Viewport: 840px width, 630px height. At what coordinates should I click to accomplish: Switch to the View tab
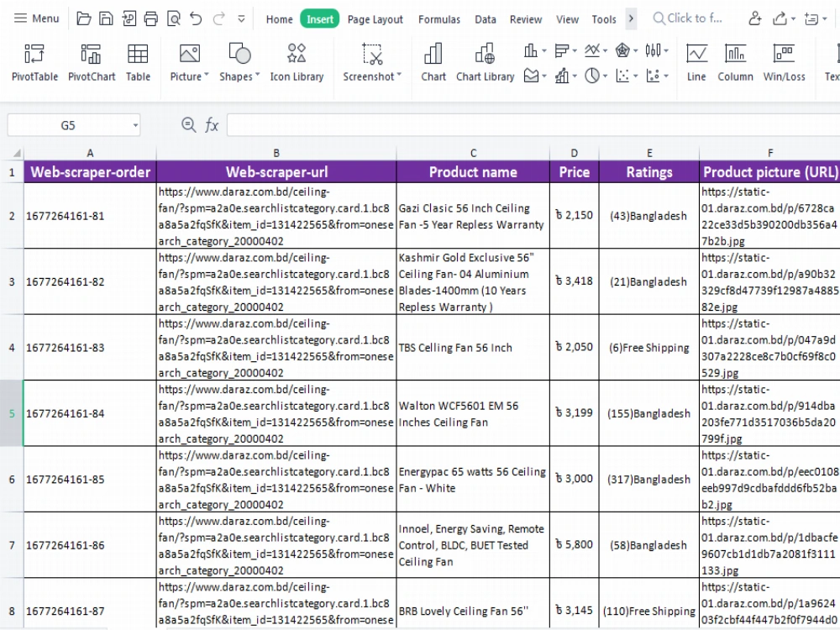[567, 19]
